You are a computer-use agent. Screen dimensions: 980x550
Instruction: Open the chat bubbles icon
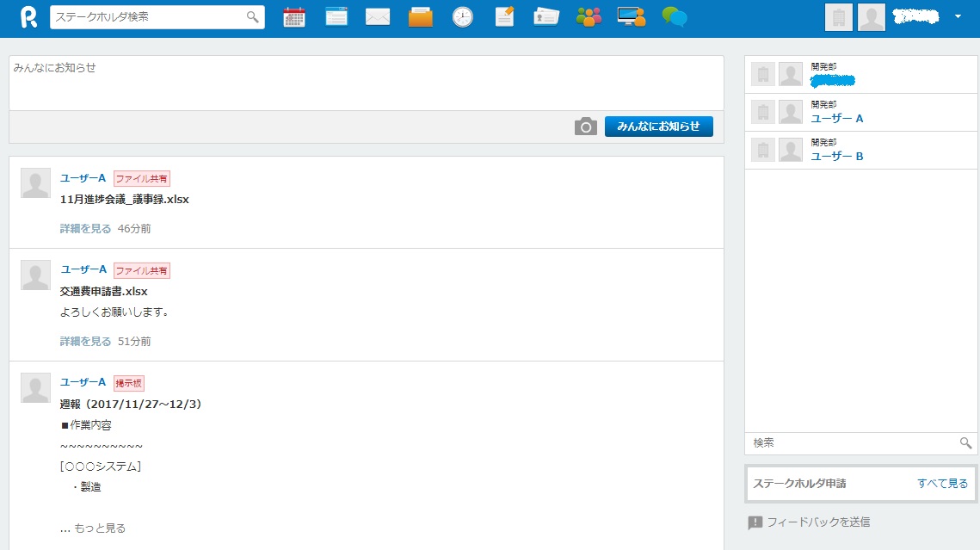[x=674, y=15]
